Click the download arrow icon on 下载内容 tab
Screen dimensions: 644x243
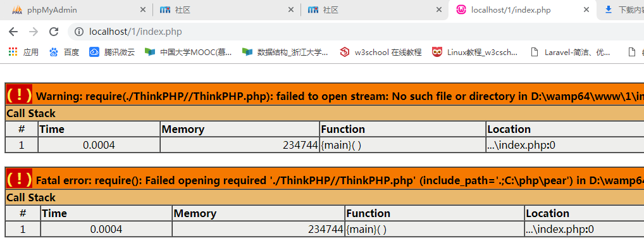click(x=609, y=9)
